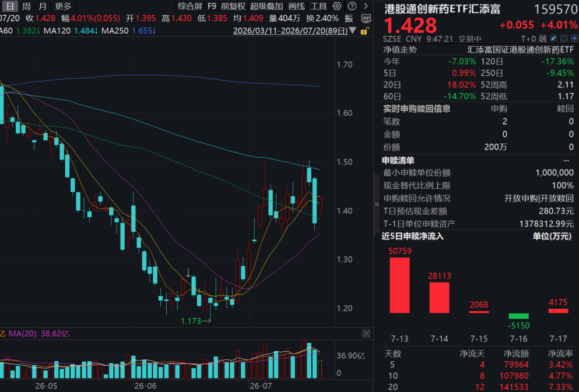Viewport: 579px width, 392px height.
Task: Toggle the date range lock icon
Action: click(365, 31)
